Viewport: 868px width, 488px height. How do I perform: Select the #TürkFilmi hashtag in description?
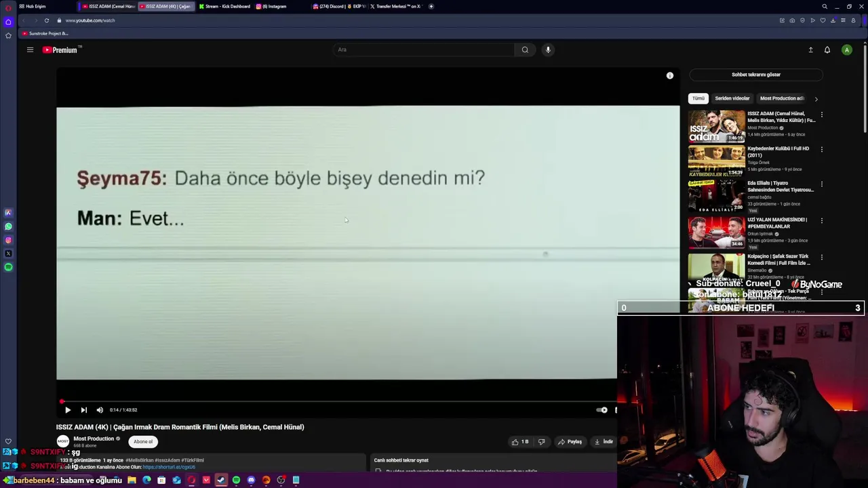(x=194, y=460)
